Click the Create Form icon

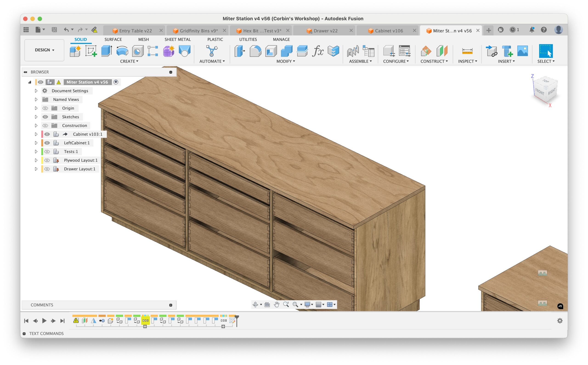pos(168,51)
